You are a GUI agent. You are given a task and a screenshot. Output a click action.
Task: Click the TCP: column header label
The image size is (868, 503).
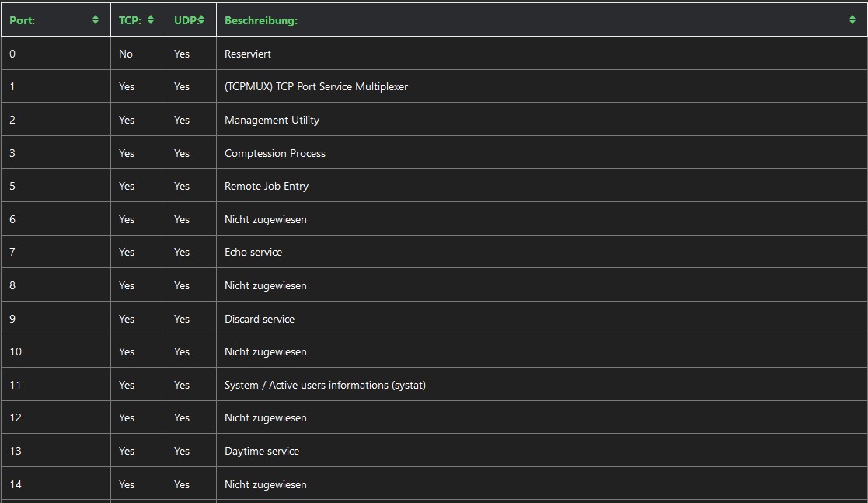tap(130, 20)
